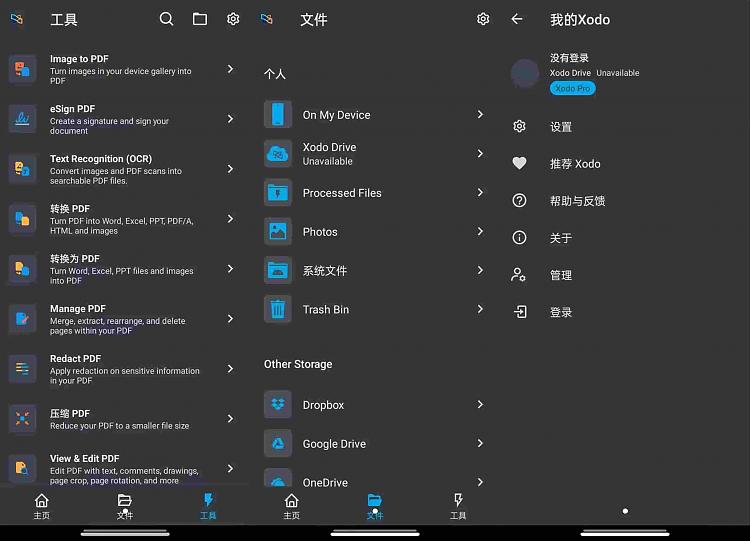The width and height of the screenshot is (750, 541).
Task: Open 帮助与反馈 entry
Action: click(625, 200)
